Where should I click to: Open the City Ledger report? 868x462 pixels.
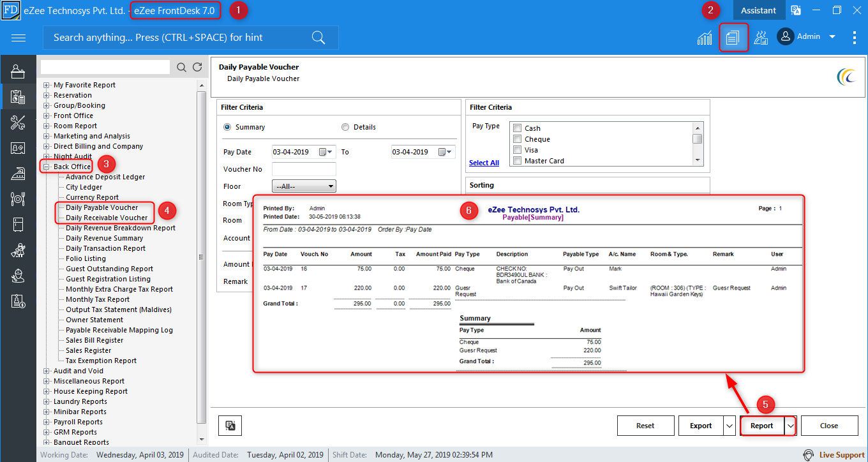84,187
